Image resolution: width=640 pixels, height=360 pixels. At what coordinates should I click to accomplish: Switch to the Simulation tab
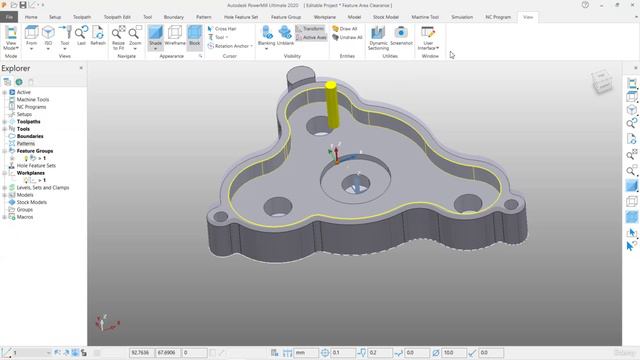tap(462, 17)
